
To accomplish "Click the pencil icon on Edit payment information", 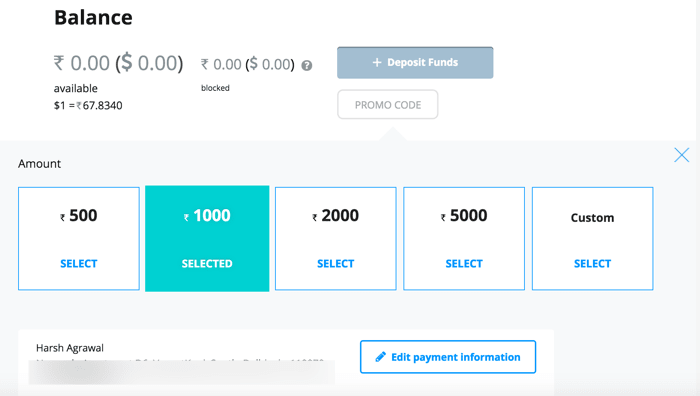I will 380,357.
